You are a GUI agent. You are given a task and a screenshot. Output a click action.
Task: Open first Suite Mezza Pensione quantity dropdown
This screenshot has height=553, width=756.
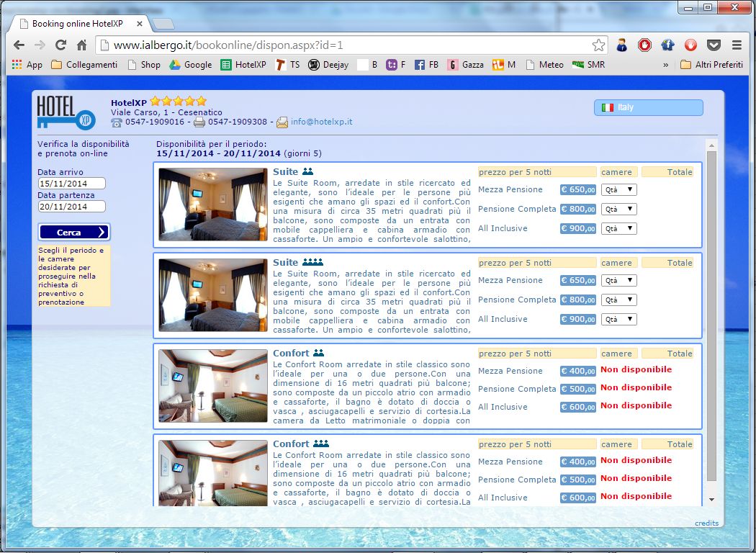[618, 189]
